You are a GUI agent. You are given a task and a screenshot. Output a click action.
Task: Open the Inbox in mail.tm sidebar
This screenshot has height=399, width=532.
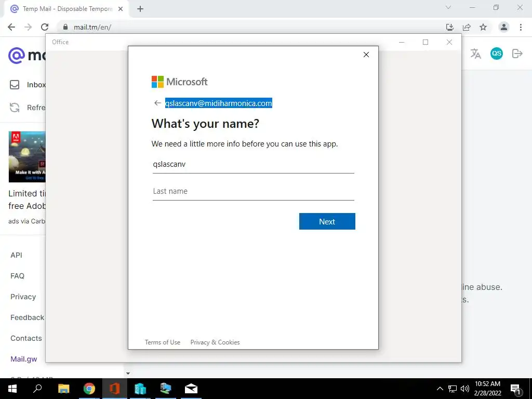[27, 85]
